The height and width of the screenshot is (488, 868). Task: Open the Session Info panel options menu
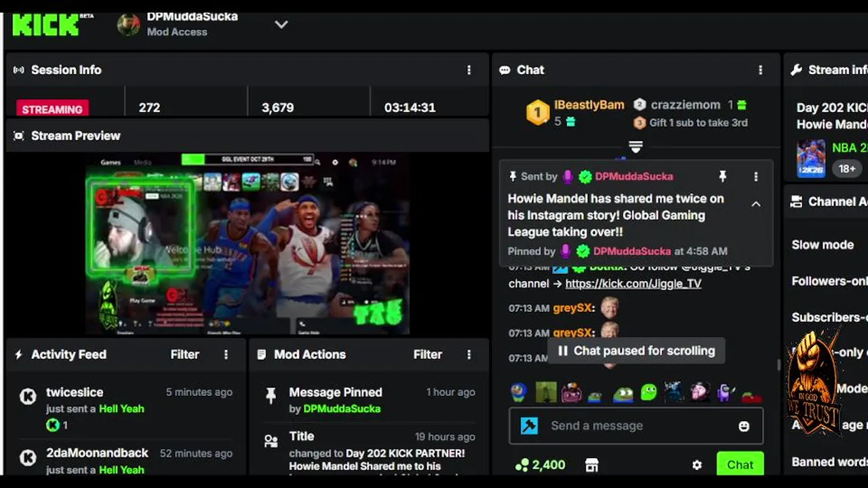pos(469,70)
